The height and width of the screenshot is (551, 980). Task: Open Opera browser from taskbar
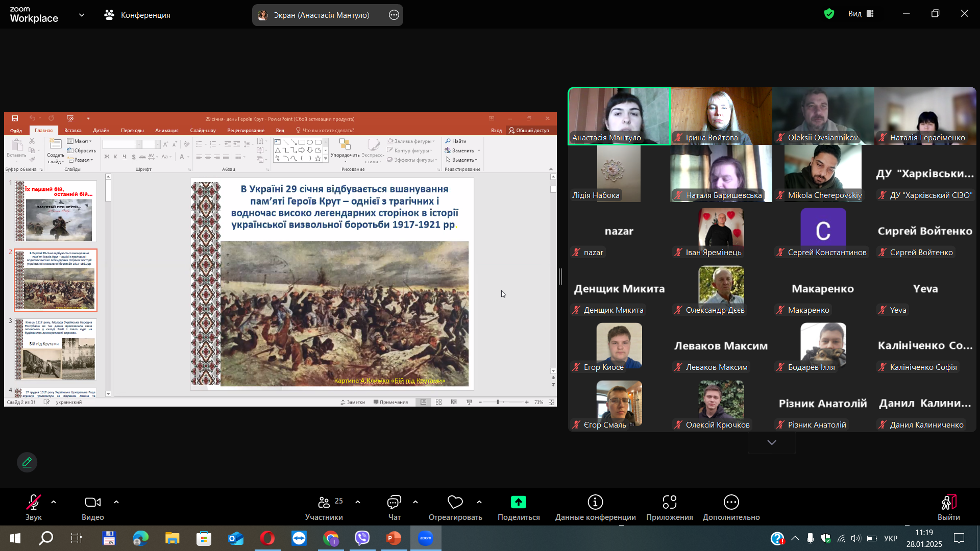point(267,538)
